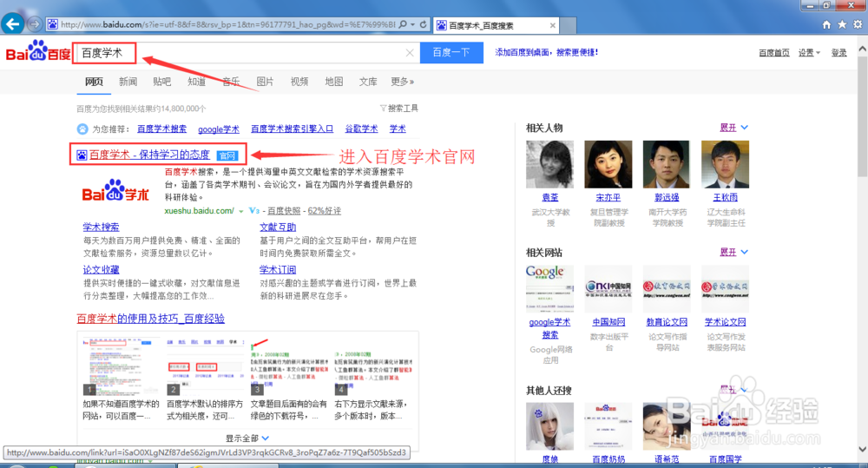This screenshot has height=468, width=868.
Task: Open 更多» menu
Action: pyautogui.click(x=402, y=82)
